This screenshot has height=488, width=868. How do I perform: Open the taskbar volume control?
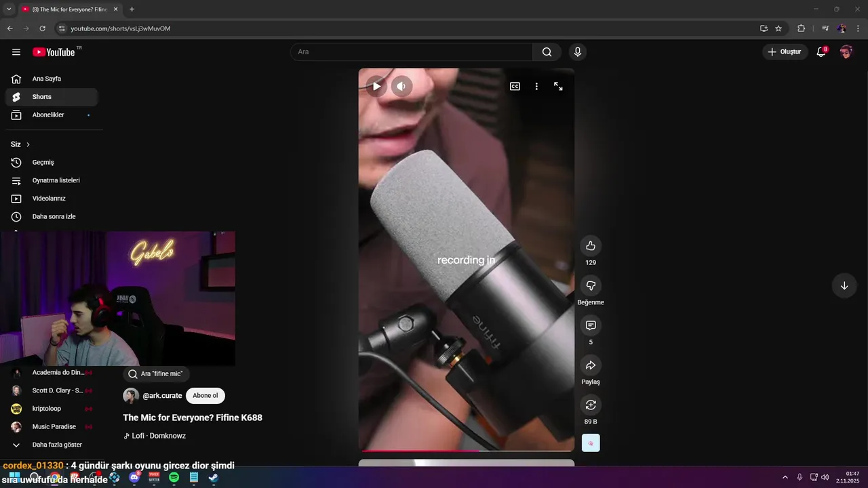(825, 477)
